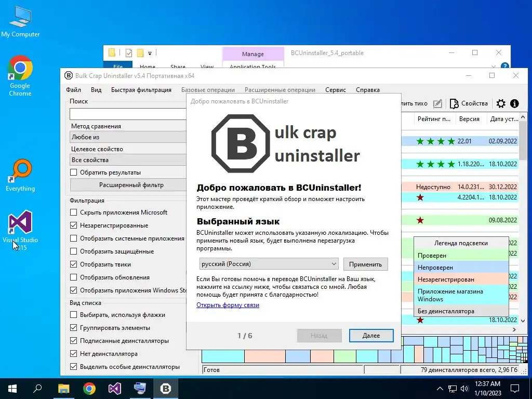Click Расширенный фильтр button
The image size is (532, 399).
pyautogui.click(x=128, y=185)
